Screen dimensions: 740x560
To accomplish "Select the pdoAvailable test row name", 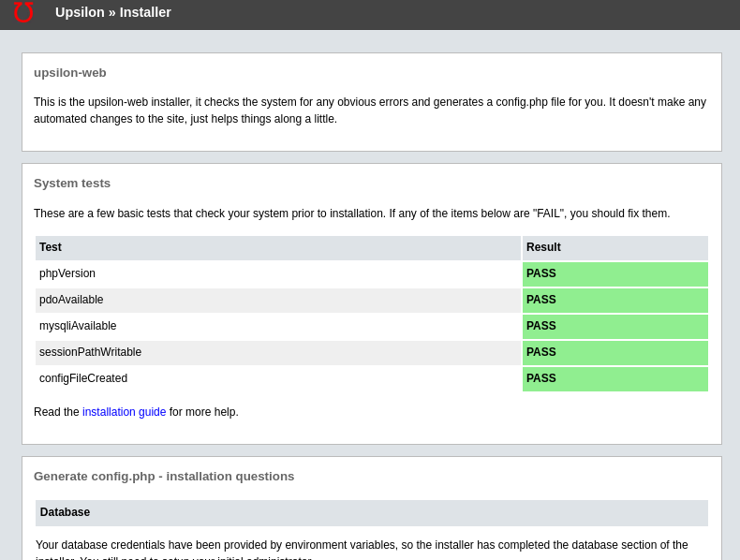I will [71, 300].
